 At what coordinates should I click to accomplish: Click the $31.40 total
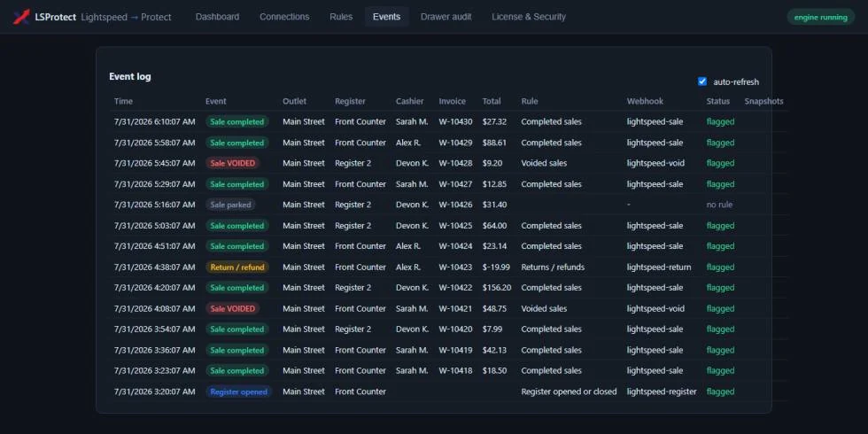tap(494, 205)
